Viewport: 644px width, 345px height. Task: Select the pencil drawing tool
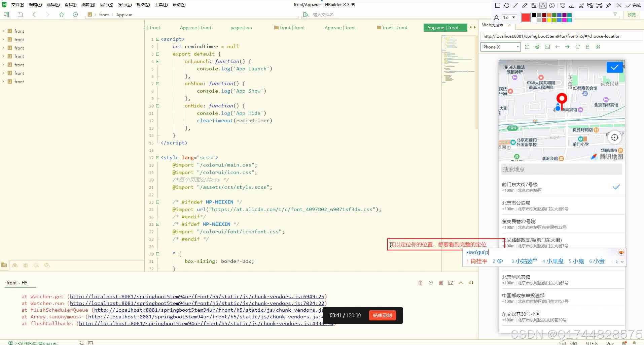pos(525,5)
